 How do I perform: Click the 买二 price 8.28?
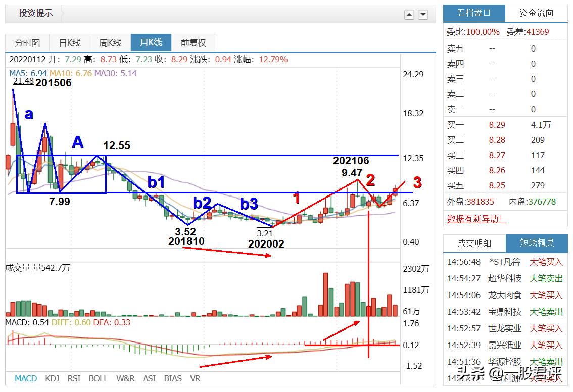(497, 140)
